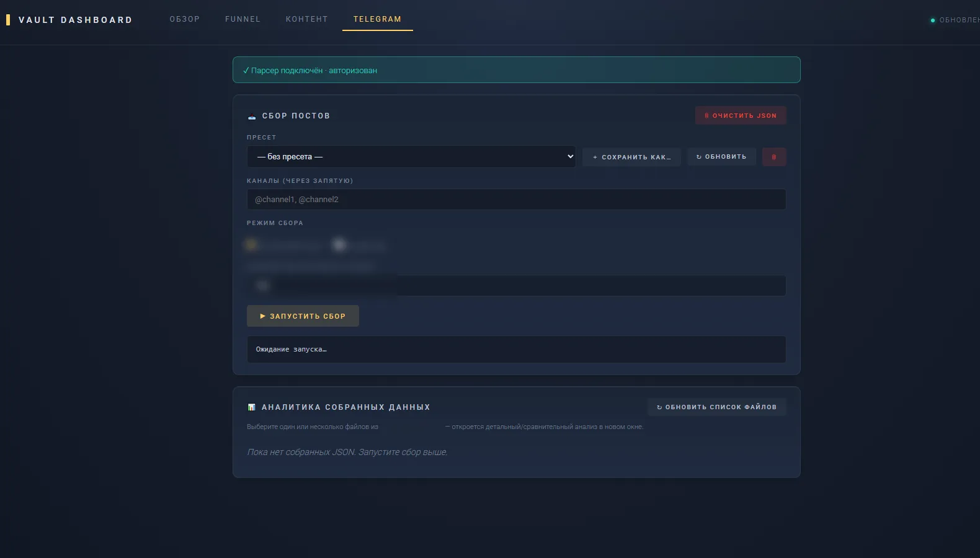
Task: Click ОБНОВИТЬ СПИСОК ФАЙЛОВ button
Action: 716,407
